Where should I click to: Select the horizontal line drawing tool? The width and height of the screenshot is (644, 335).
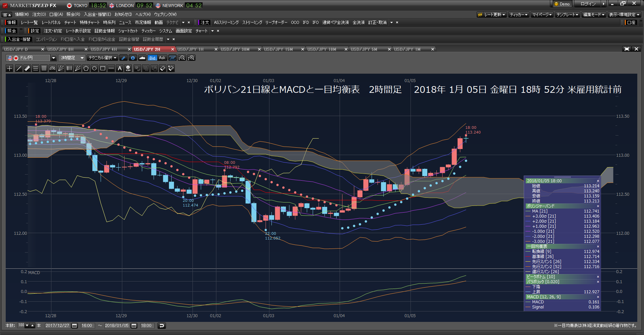111,68
